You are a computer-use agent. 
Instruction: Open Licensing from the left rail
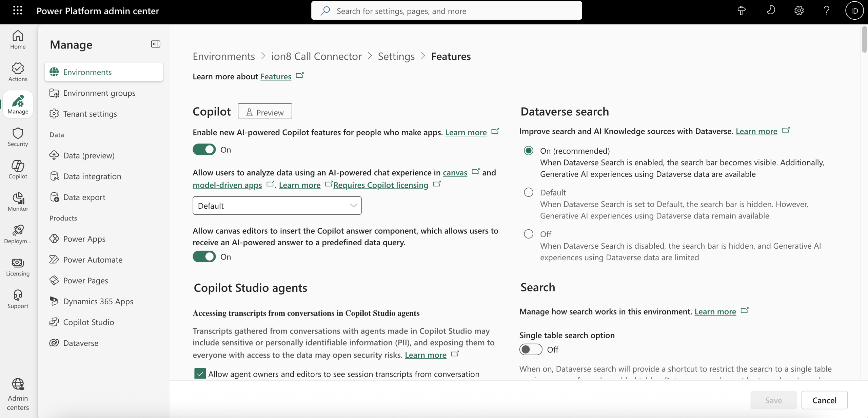18,266
